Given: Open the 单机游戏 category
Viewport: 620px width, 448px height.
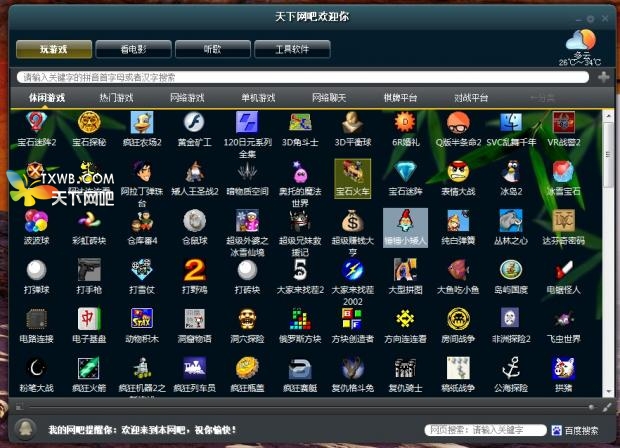Looking at the screenshot, I should tap(258, 98).
